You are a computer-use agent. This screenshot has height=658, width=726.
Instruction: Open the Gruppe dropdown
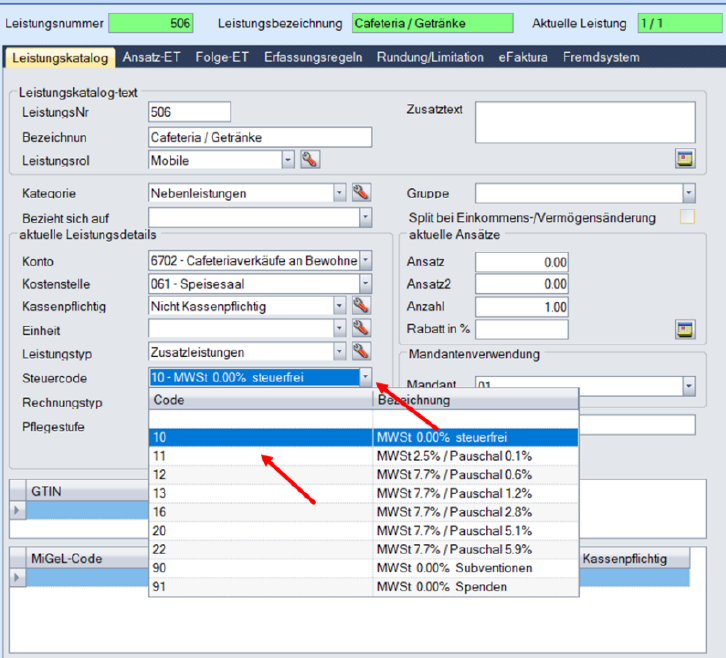pos(688,193)
